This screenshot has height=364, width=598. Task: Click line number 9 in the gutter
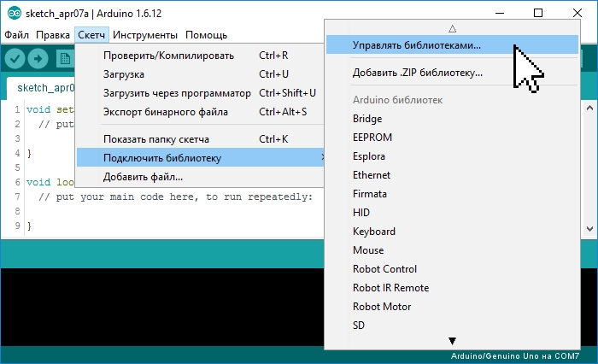point(17,226)
